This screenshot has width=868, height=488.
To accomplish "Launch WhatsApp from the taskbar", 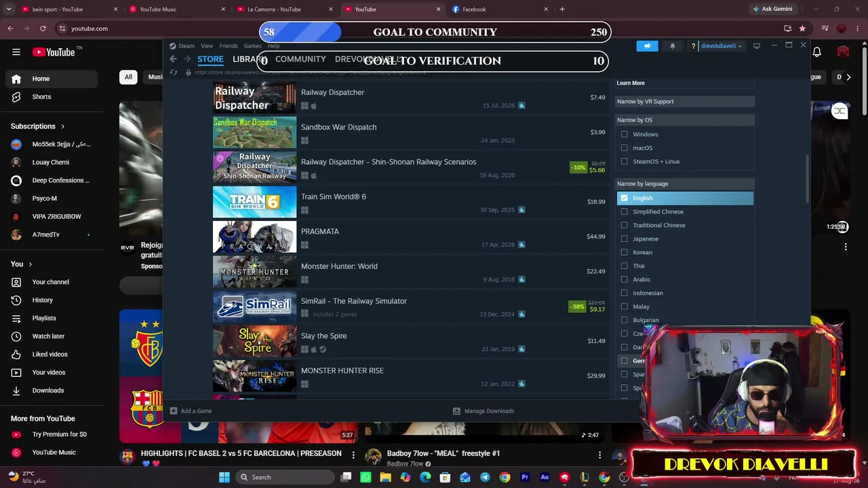I will [366, 477].
